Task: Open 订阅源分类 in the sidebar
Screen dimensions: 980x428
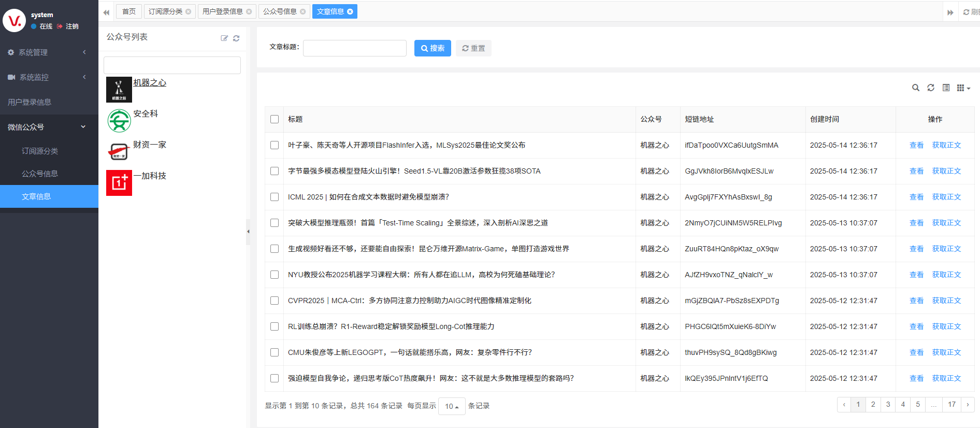Action: [40, 151]
